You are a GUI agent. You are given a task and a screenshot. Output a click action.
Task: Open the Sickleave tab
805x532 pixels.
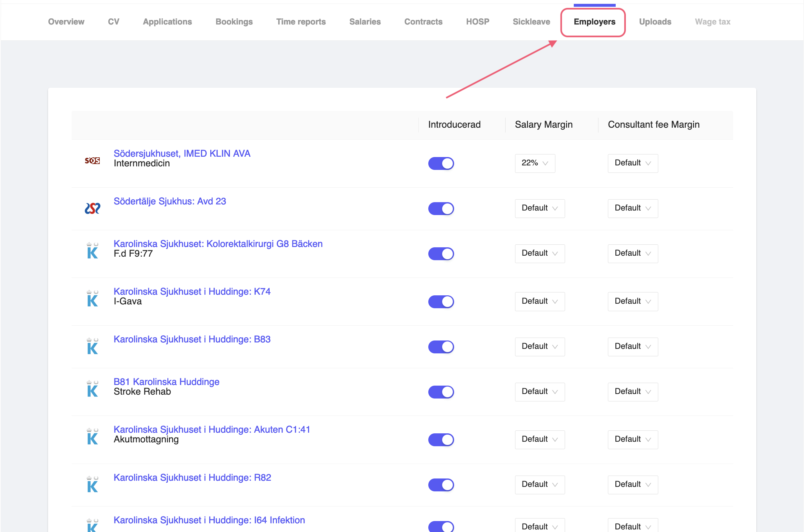[531, 21]
